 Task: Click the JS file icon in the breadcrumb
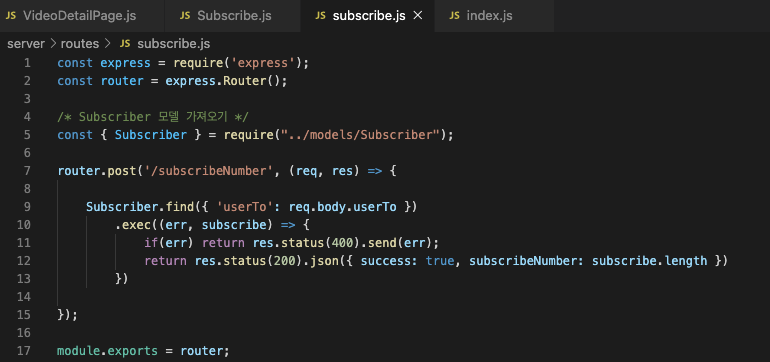pos(125,44)
